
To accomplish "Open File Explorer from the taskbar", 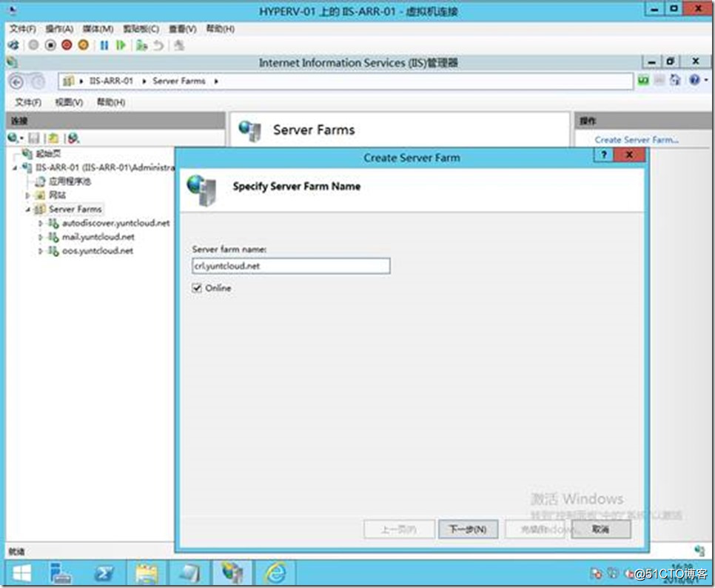I will 147,573.
